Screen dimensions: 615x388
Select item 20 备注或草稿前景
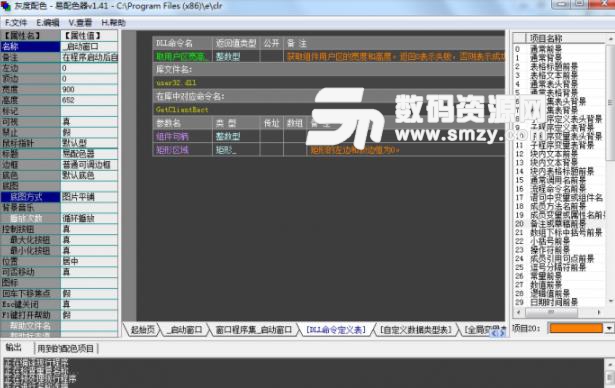coord(559,223)
